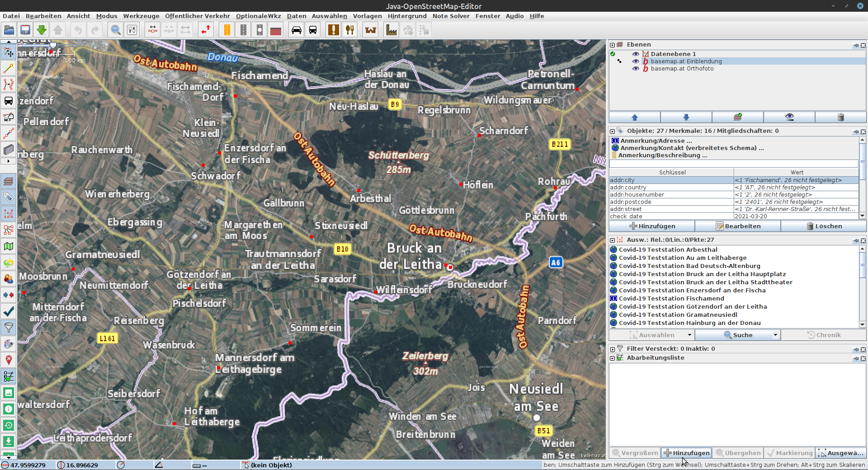The width and height of the screenshot is (868, 470).
Task: Select the addr:postcode row
Action: pos(734,202)
